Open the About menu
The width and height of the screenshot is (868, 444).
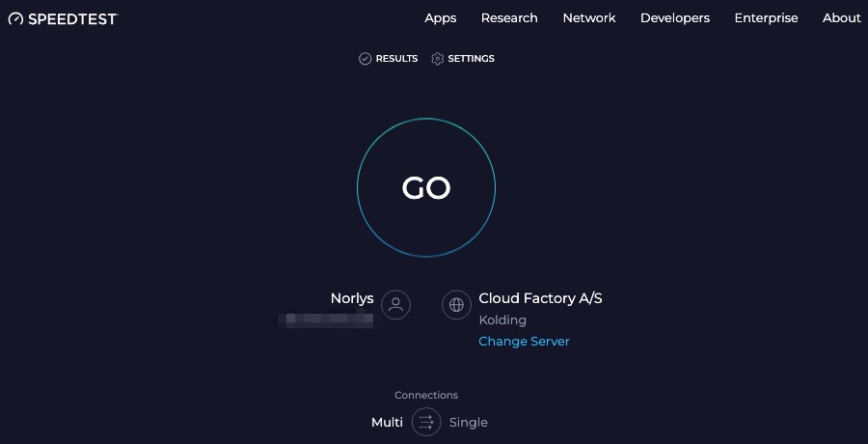point(841,18)
